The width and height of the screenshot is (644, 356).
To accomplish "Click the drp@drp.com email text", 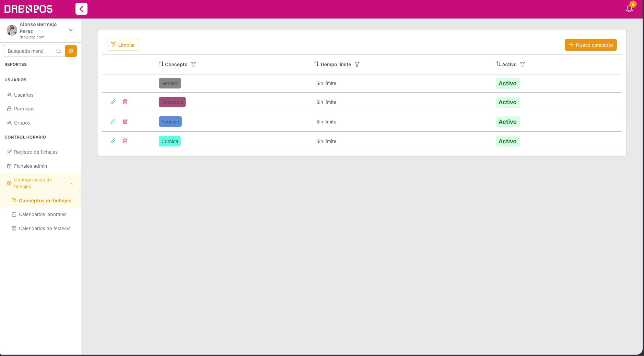I will 32,37.
